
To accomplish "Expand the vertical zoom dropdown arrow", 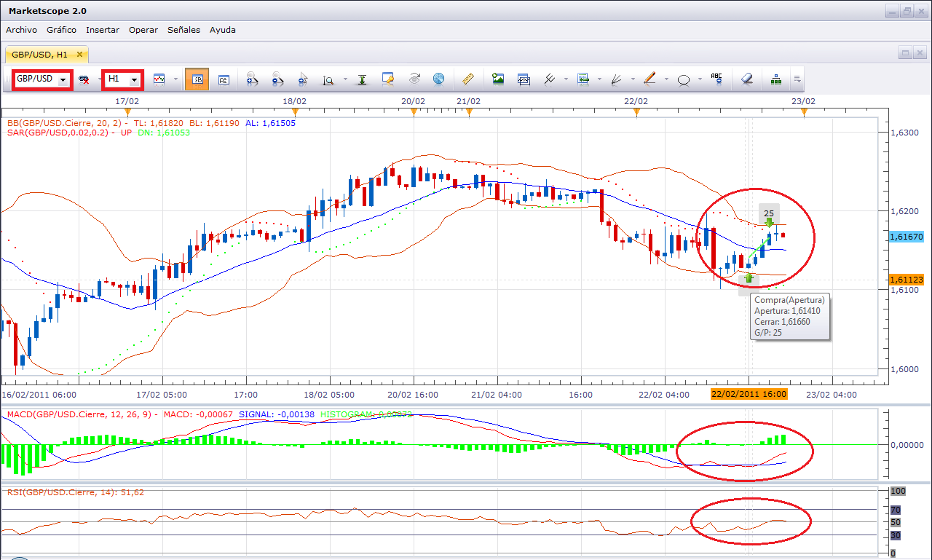I will (x=344, y=79).
